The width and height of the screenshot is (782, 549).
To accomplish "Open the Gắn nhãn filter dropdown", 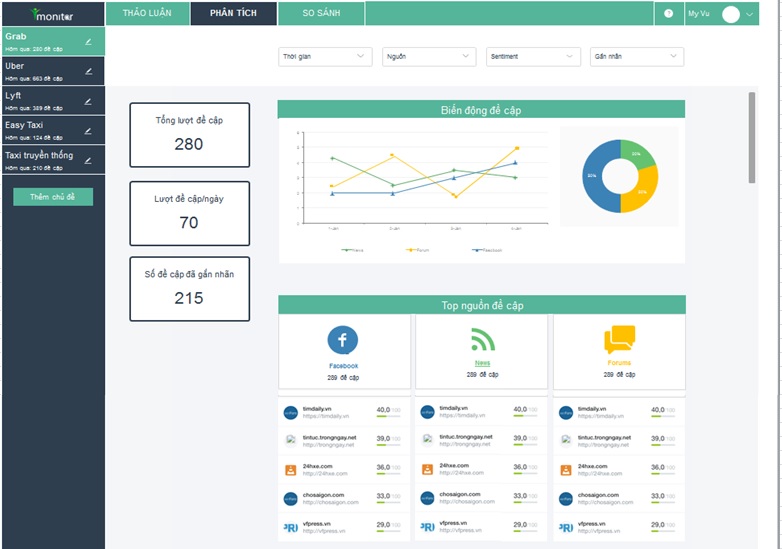I will [x=637, y=56].
